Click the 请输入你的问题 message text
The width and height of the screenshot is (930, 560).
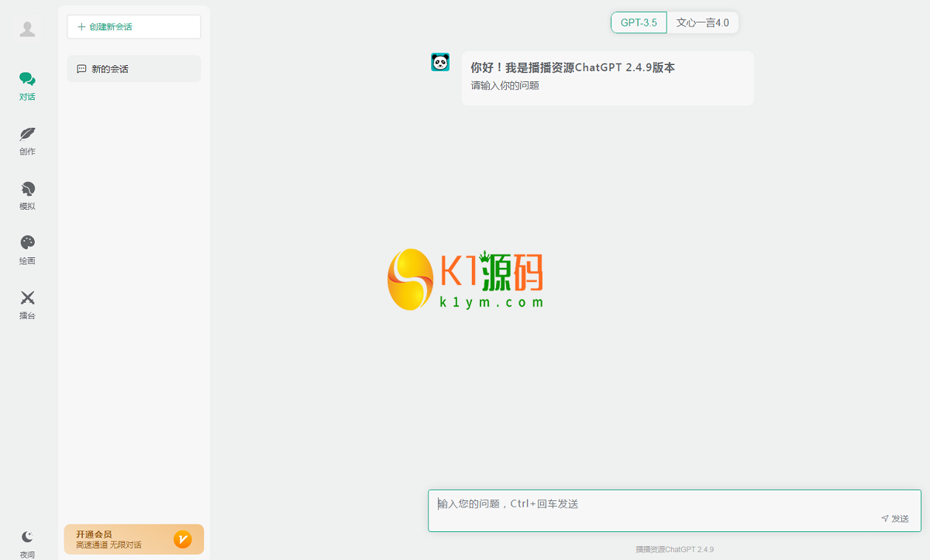point(505,86)
